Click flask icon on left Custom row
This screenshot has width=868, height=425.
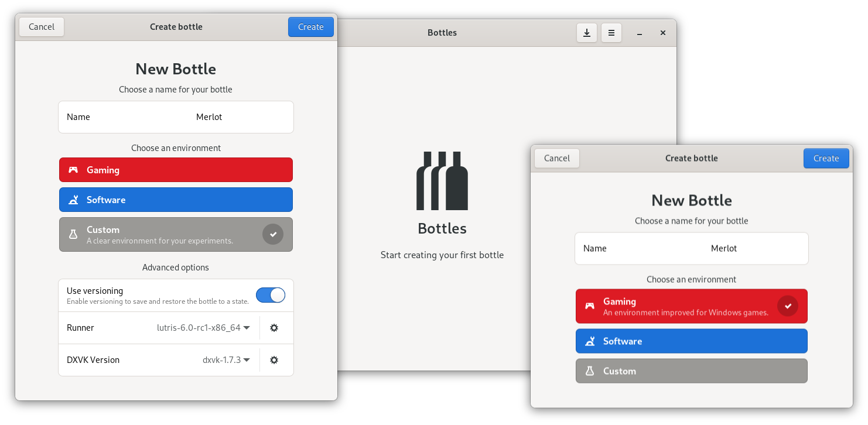click(73, 234)
